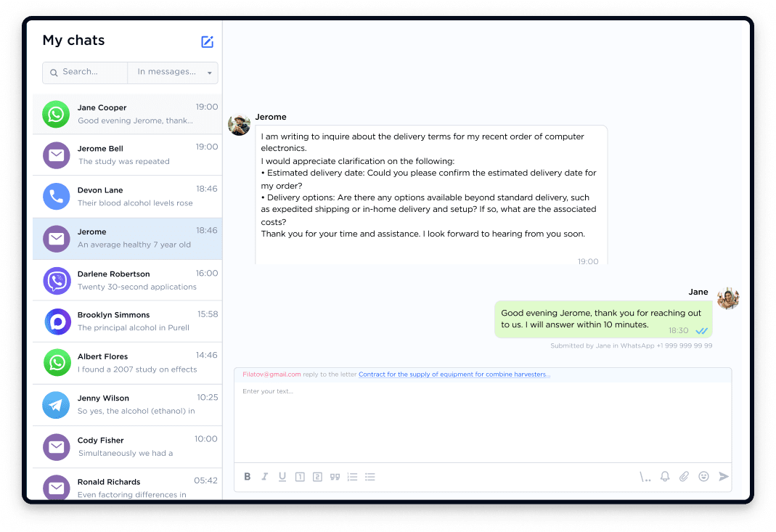This screenshot has height=532, width=776.
Task: Open chat name Jane Cooper
Action: pyautogui.click(x=102, y=107)
